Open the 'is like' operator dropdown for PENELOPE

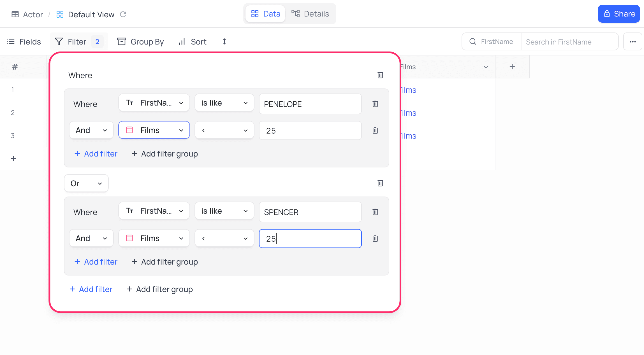pyautogui.click(x=224, y=103)
